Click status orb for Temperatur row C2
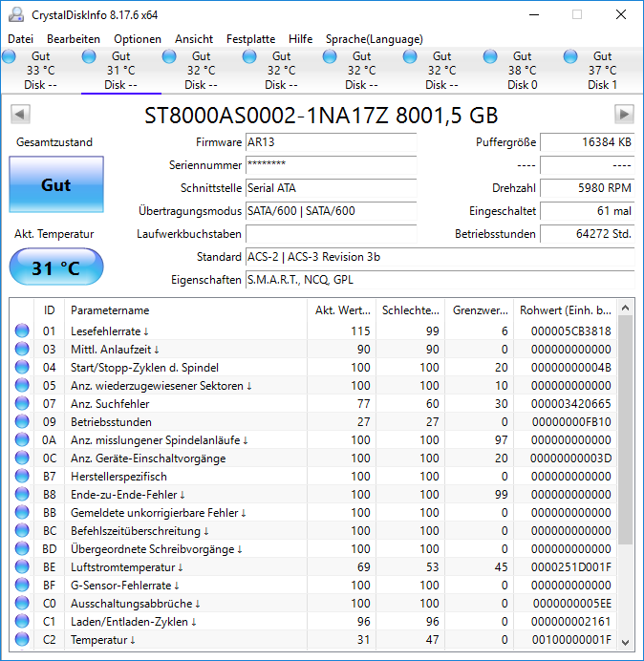Image resolution: width=644 pixels, height=661 pixels. (x=22, y=639)
